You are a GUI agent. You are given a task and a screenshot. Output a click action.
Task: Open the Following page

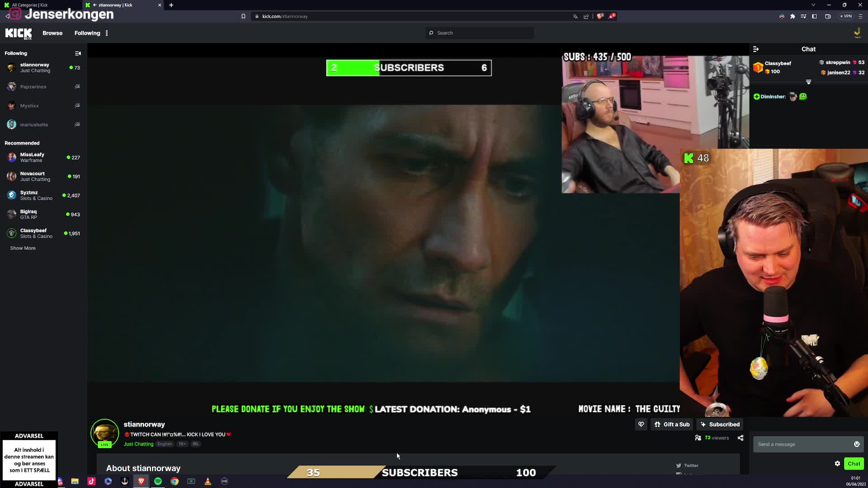[x=87, y=33]
